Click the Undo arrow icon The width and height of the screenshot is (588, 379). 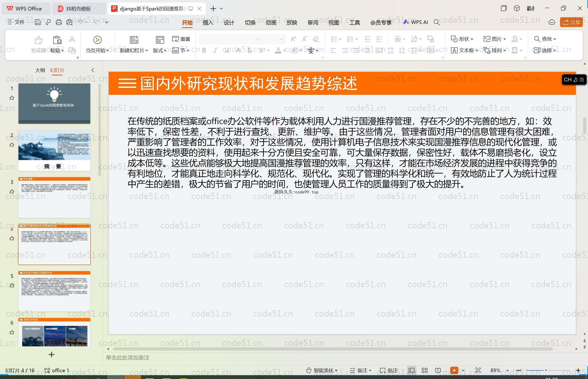(x=80, y=22)
